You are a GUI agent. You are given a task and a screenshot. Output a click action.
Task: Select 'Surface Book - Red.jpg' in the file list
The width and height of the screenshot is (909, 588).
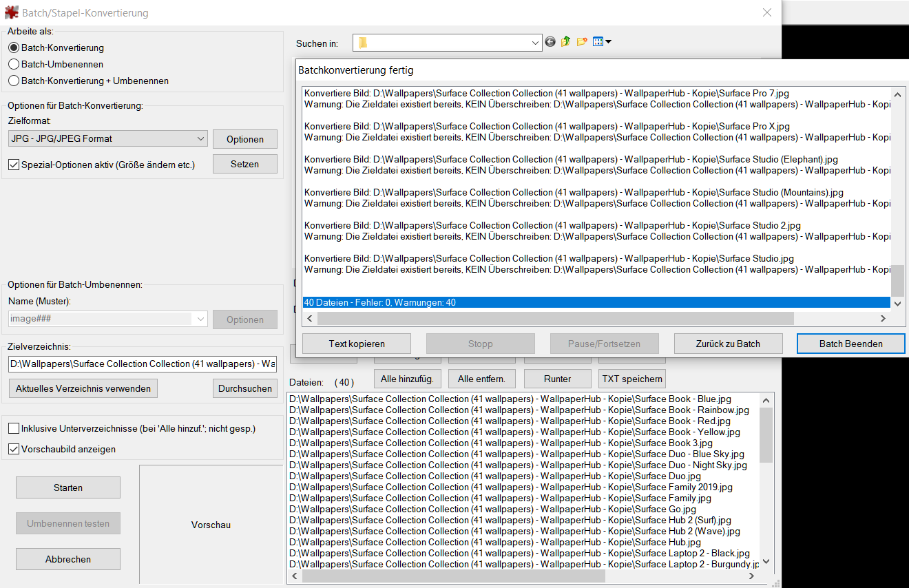pyautogui.click(x=510, y=421)
